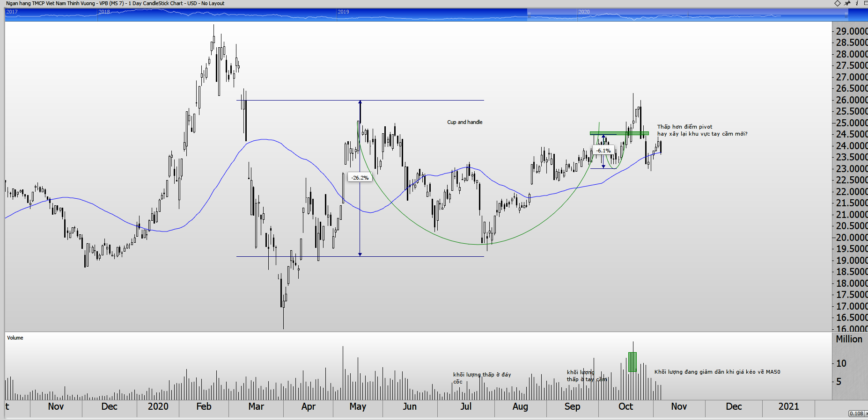Select the -26.2% measurement label

[x=360, y=178]
